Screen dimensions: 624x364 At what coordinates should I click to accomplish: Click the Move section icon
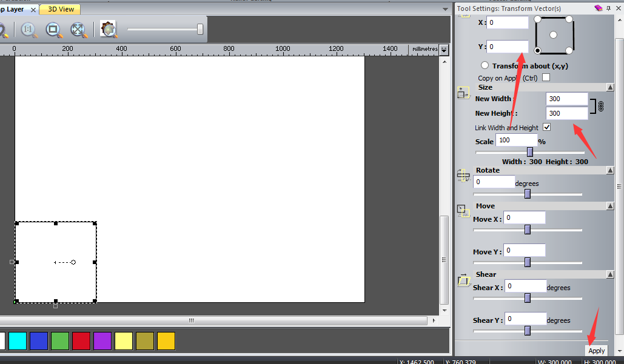(463, 210)
